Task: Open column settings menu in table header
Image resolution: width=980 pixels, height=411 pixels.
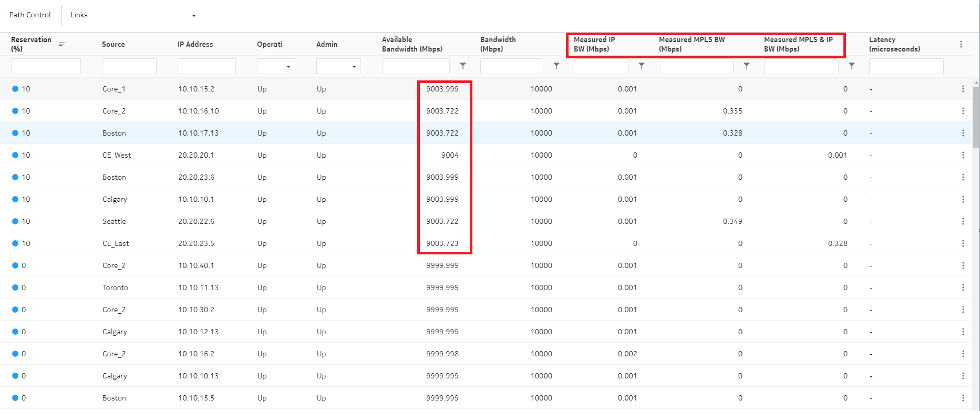Action: click(x=961, y=45)
